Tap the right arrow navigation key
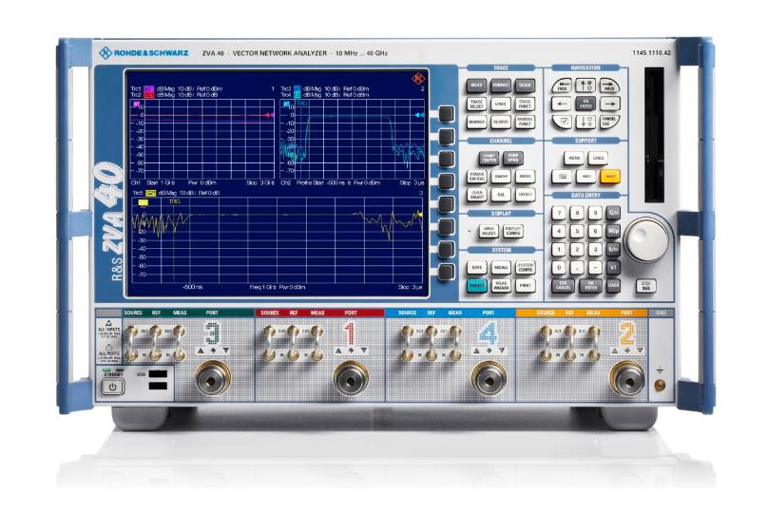767x532 pixels. (609, 104)
